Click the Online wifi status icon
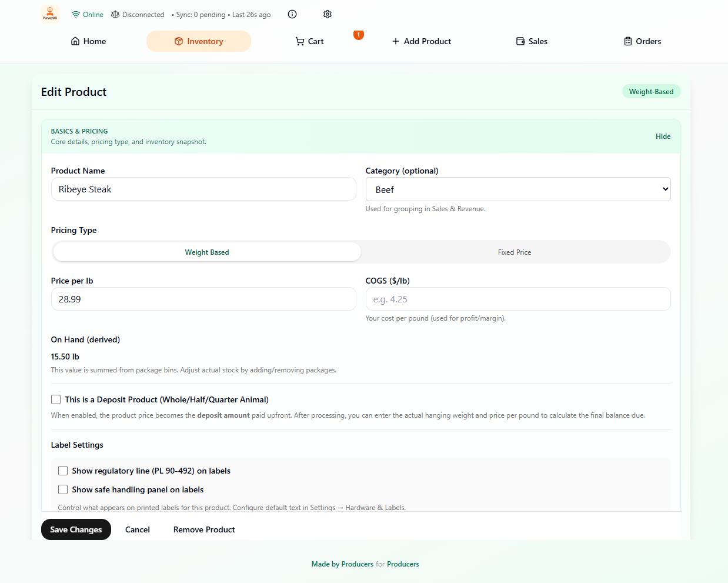This screenshot has height=583, width=728. (76, 15)
